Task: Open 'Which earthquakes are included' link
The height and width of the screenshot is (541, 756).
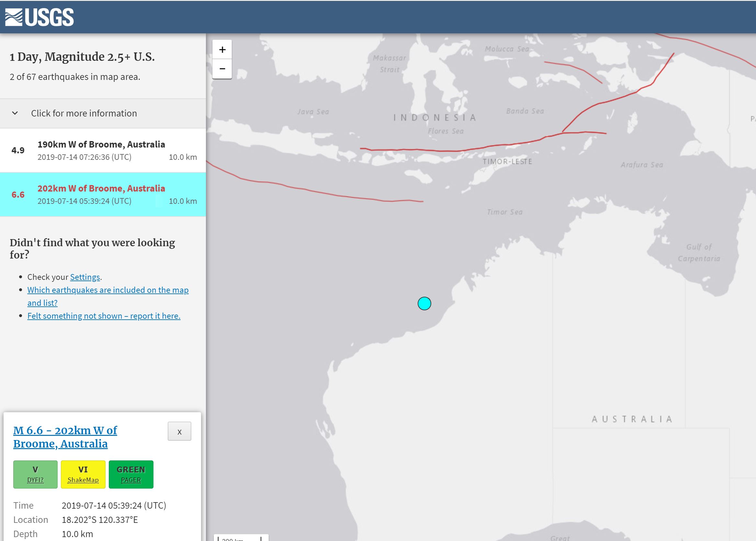Action: point(108,290)
